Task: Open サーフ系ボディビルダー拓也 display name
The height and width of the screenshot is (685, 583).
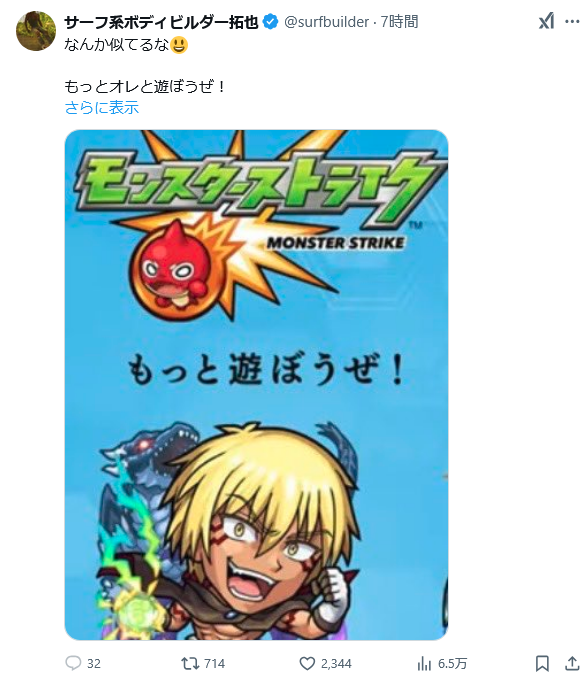Action: [x=162, y=22]
